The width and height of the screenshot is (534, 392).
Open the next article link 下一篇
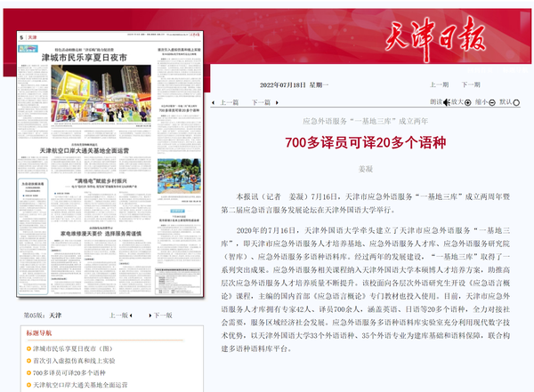tap(260, 102)
